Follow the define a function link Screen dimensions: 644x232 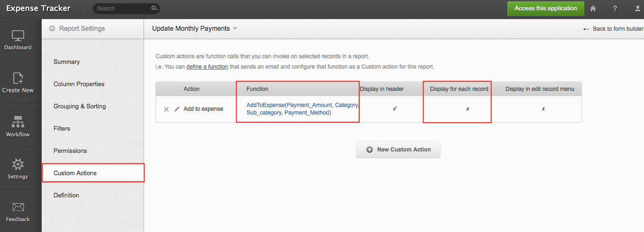tap(207, 67)
